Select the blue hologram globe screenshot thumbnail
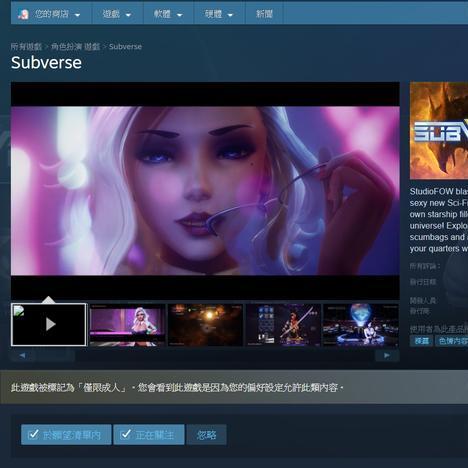 click(361, 325)
